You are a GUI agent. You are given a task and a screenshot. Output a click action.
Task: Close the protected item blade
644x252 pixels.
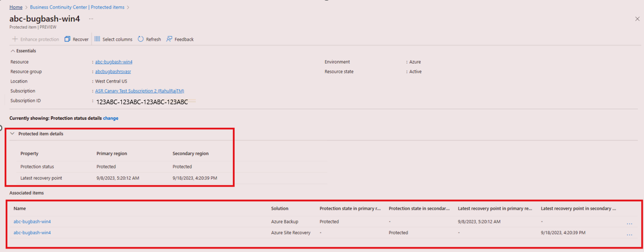637,19
